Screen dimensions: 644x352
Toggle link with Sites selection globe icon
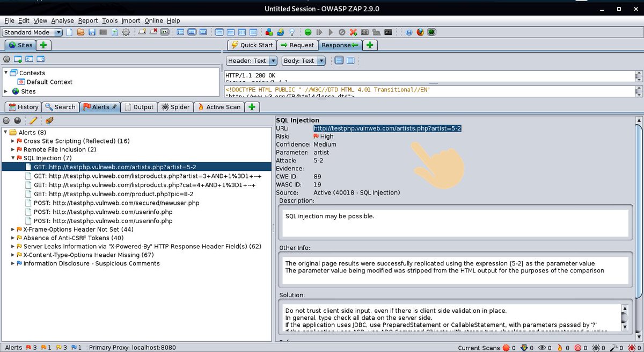pyautogui.click(x=18, y=120)
